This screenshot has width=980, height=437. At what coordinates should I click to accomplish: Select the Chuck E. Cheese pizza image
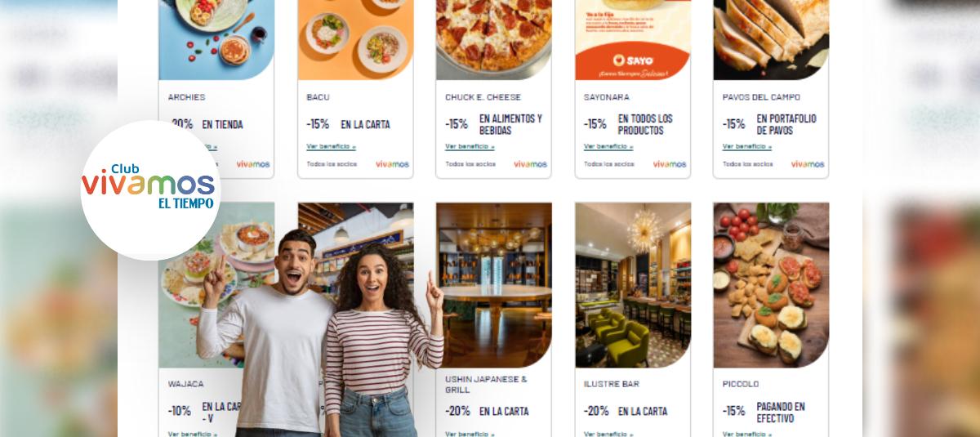[494, 40]
